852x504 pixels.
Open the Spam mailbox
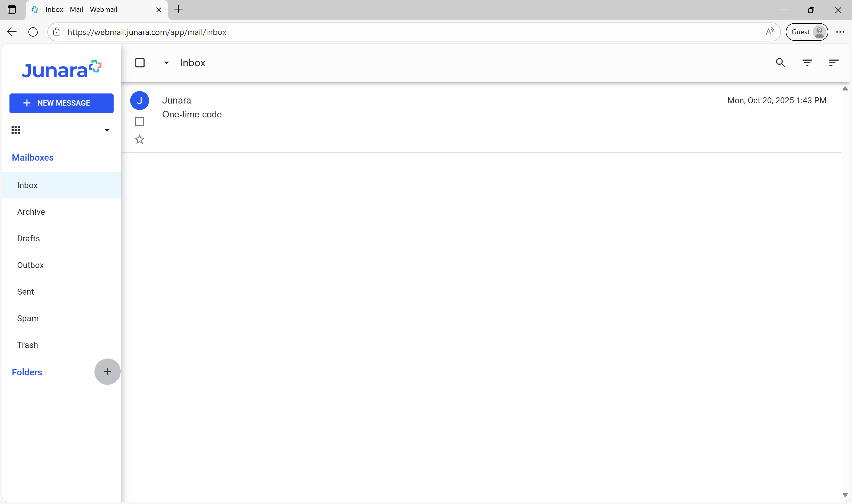click(62, 318)
